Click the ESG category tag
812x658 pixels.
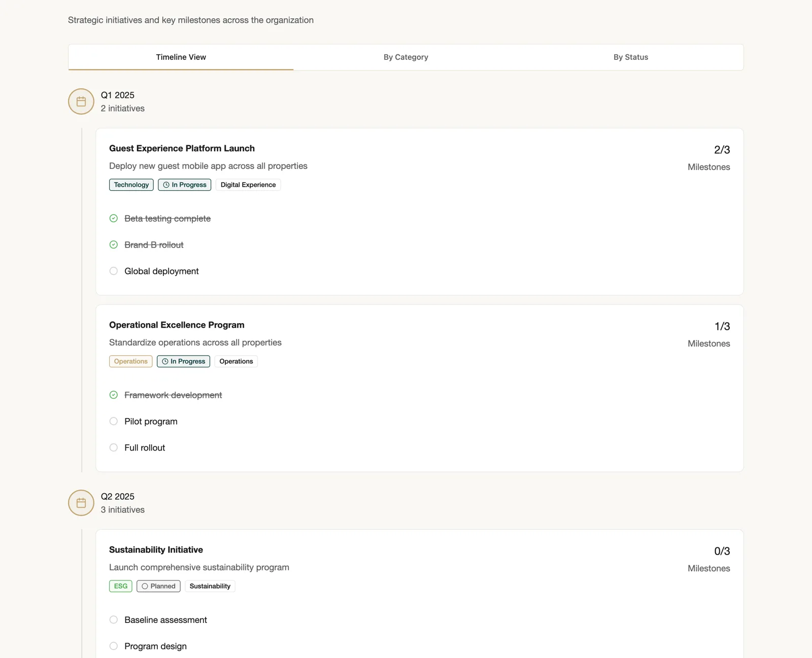[121, 586]
